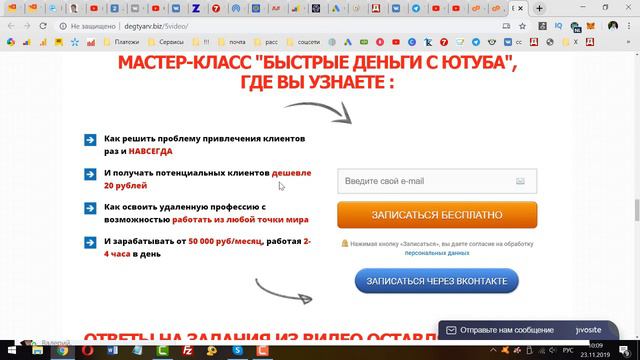This screenshot has height=360, width=640.
Task: Open the Google Ads bookmark icon
Action: (x=347, y=42)
